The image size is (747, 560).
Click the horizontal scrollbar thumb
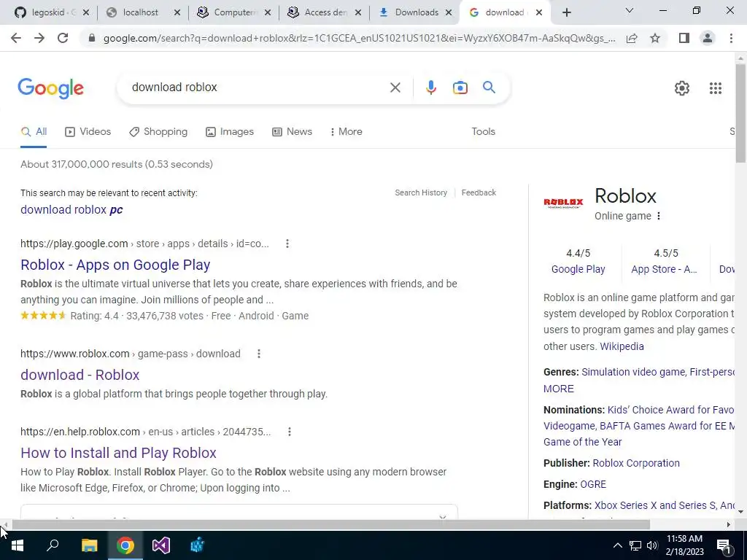(x=330, y=525)
